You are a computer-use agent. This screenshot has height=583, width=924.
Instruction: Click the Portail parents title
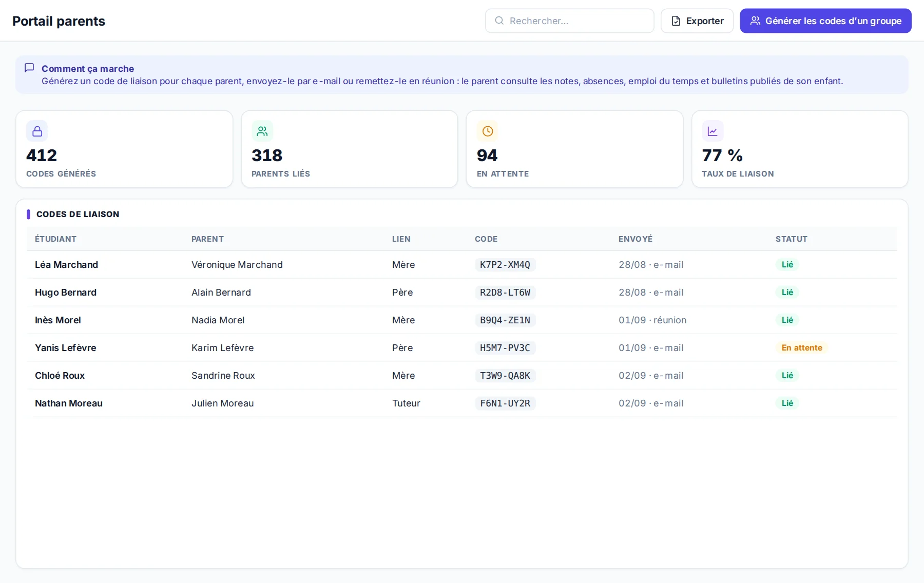59,21
